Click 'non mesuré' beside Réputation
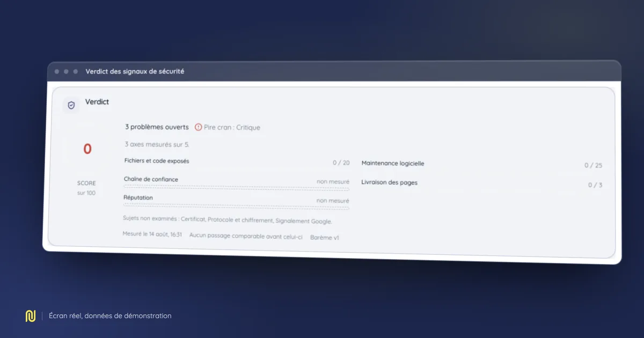Screen dimensions: 644x338 pyautogui.click(x=333, y=201)
